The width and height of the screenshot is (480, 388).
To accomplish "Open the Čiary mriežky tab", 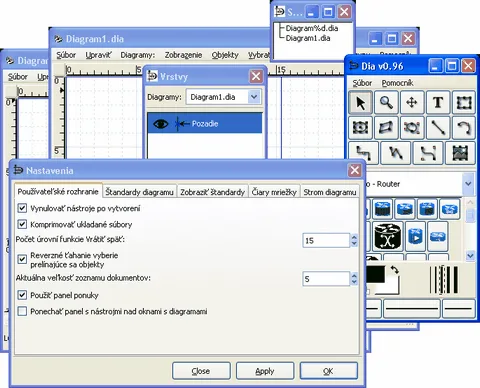I will [x=274, y=192].
